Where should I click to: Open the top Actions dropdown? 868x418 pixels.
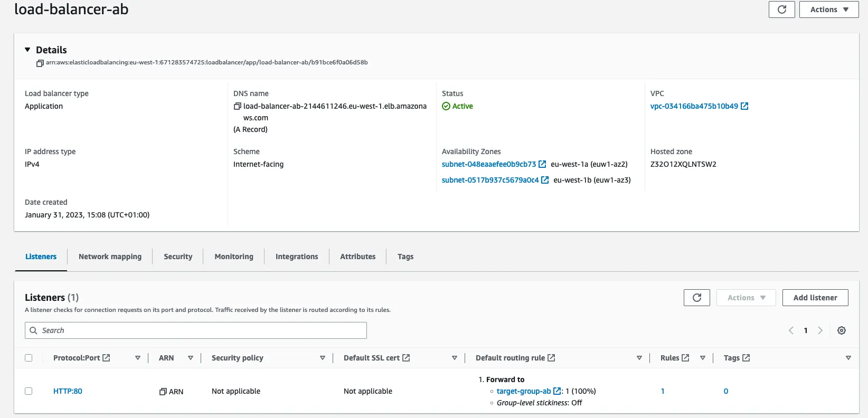coord(828,9)
